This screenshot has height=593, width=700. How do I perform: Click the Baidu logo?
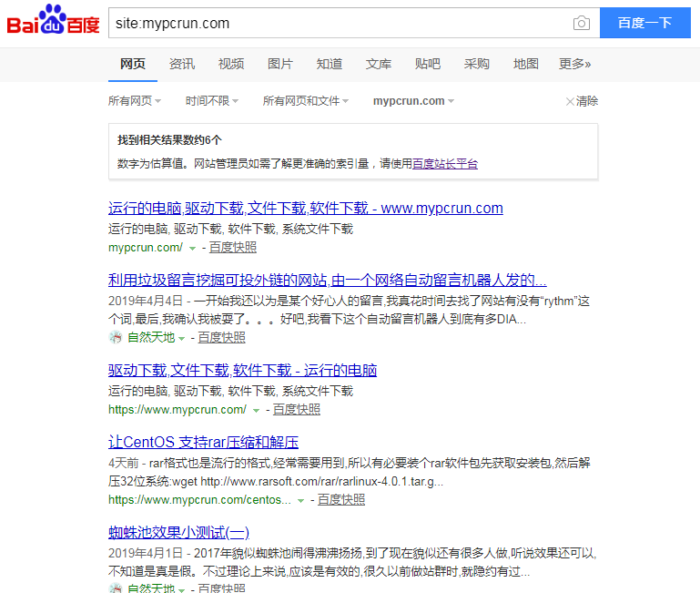(x=53, y=20)
